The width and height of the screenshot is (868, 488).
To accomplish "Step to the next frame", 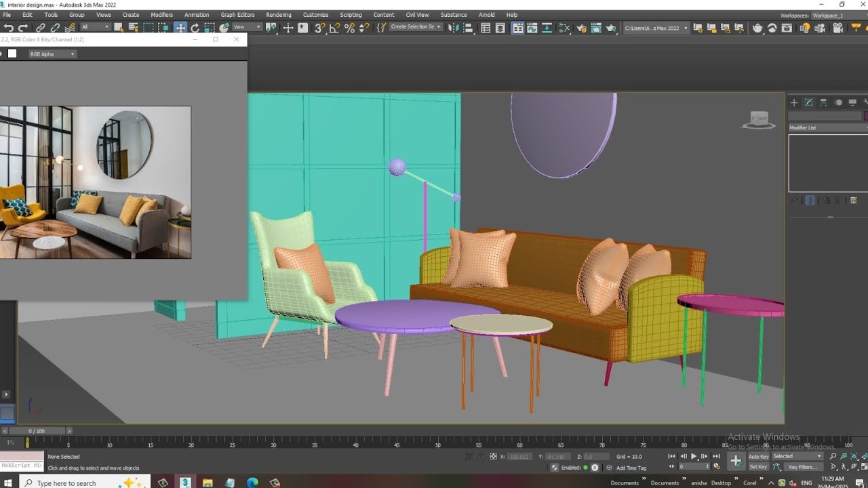I will point(704,456).
